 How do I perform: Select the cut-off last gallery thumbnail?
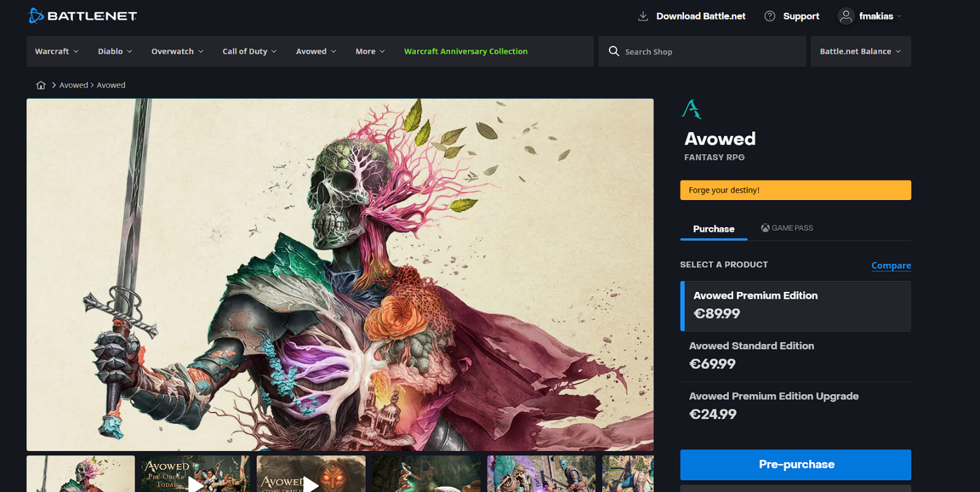pos(628,474)
